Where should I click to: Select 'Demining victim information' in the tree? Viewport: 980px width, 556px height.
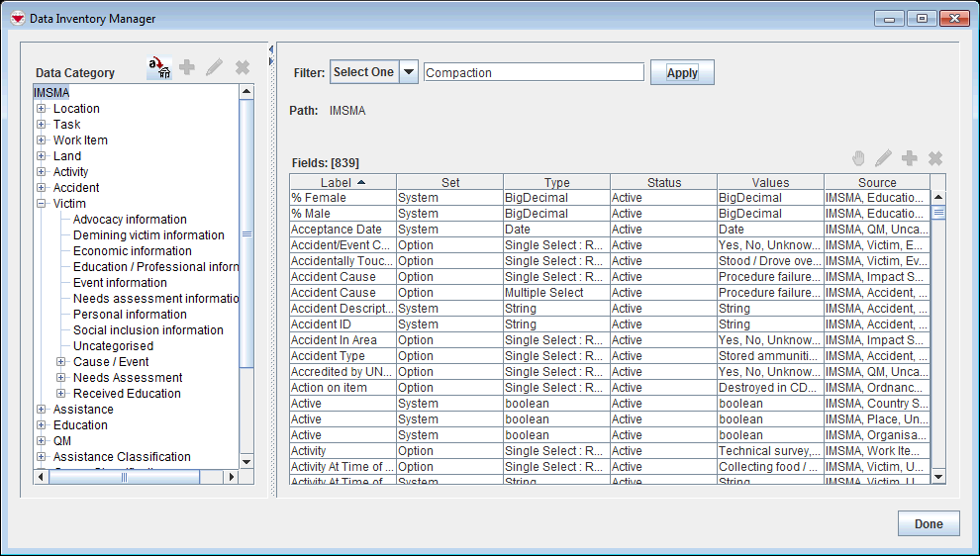(x=148, y=235)
